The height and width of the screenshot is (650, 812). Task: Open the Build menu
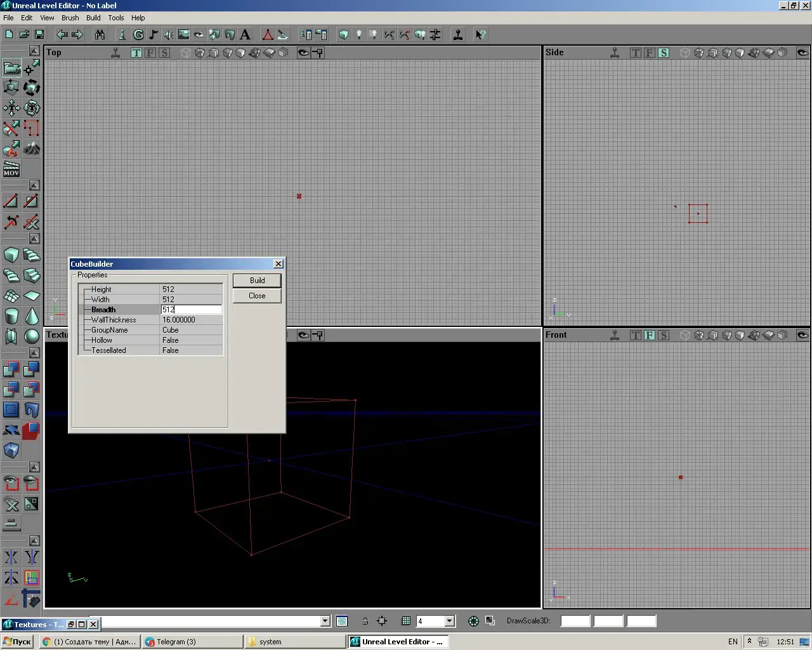(93, 18)
